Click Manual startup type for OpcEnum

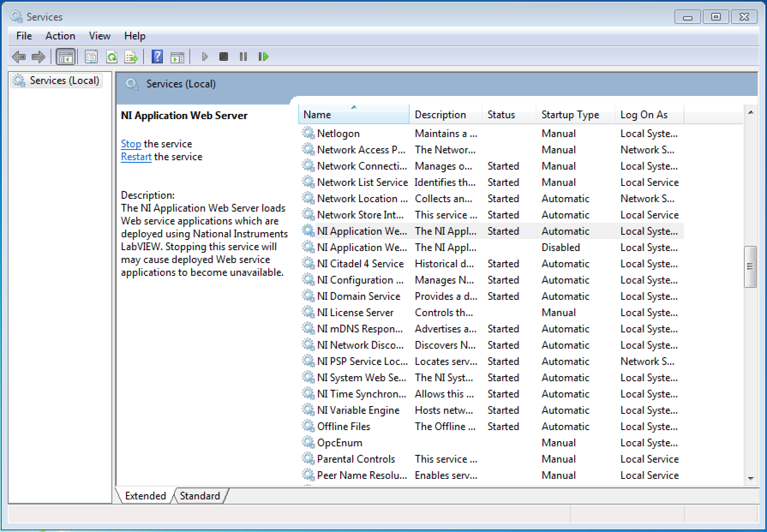(x=558, y=442)
